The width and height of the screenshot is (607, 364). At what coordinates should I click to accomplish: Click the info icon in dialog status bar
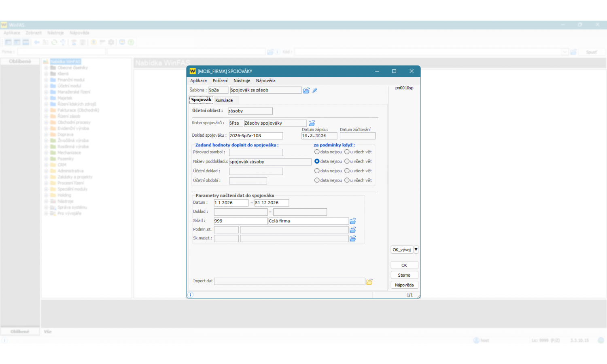tap(191, 295)
